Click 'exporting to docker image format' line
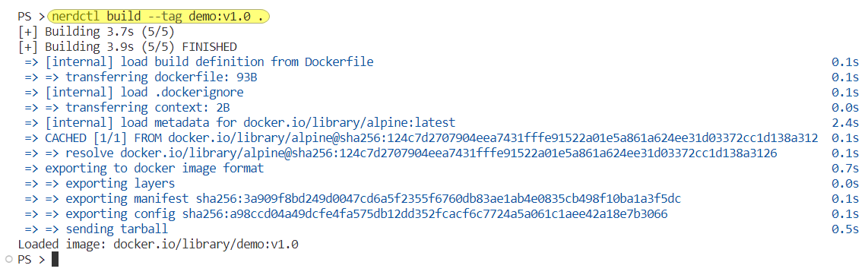The width and height of the screenshot is (868, 275). [x=144, y=168]
